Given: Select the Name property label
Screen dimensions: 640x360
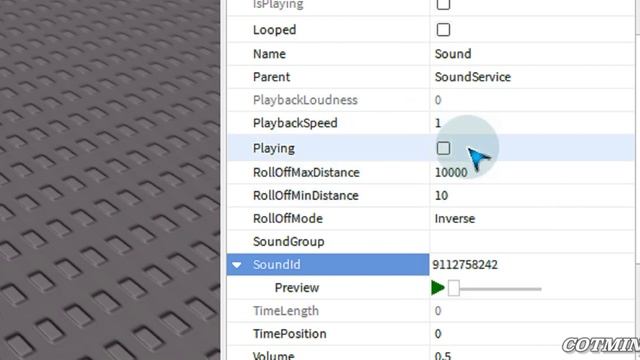Looking at the screenshot, I should (269, 54).
